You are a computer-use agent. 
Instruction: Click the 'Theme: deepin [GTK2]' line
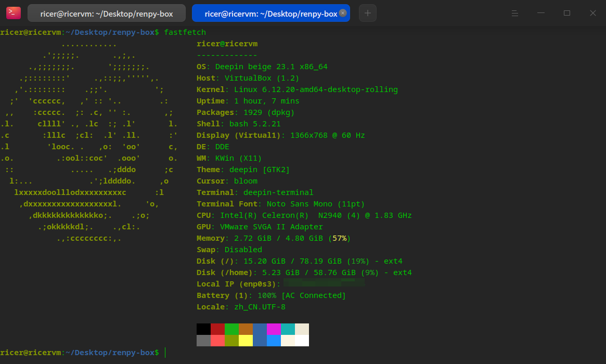(243, 170)
